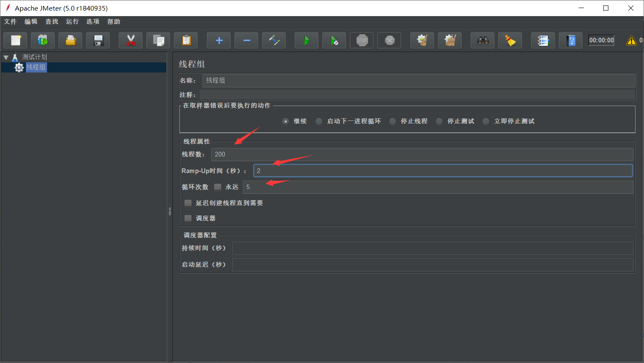Select the 立即停止测试 radio button
Screen dimensions: 644x363
[x=486, y=121]
